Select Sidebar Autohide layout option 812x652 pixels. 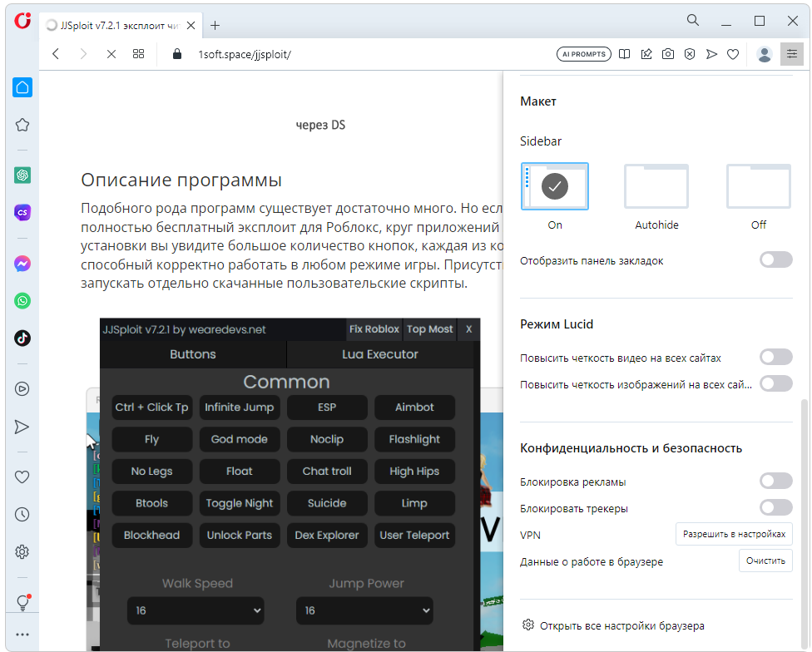(656, 186)
